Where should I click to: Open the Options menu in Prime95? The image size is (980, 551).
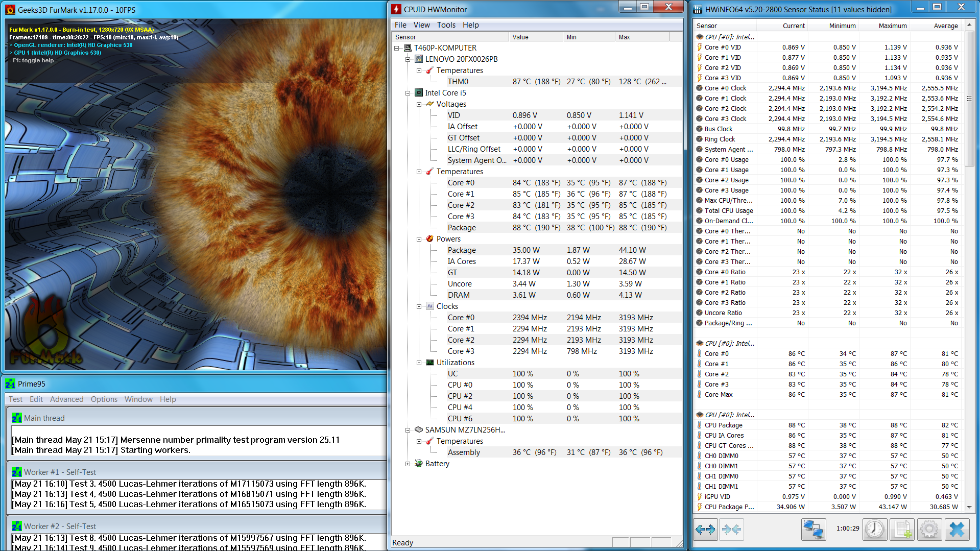pos(104,399)
